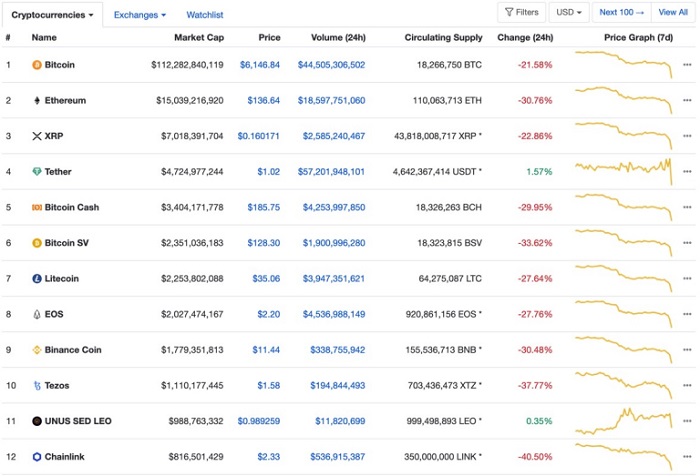Open more options for the Bitcoin row
Image resolution: width=700 pixels, height=476 pixels.
point(686,65)
